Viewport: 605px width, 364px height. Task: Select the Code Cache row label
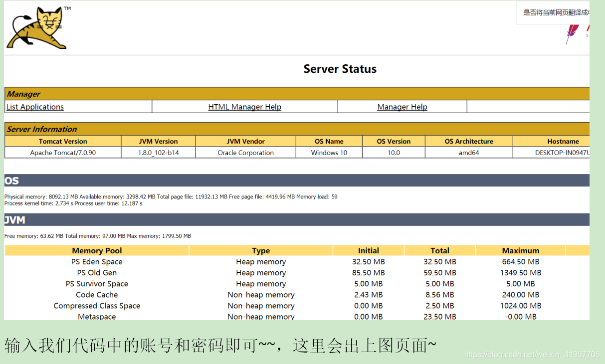coord(97,295)
